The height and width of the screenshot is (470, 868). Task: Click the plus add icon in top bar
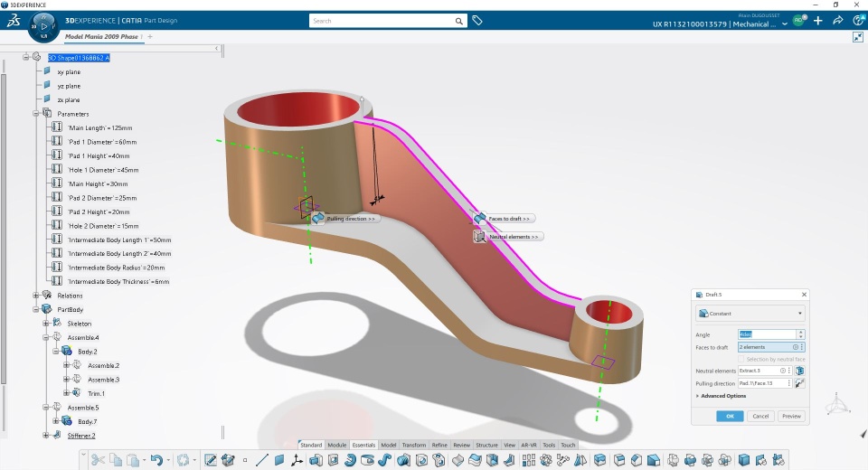click(x=817, y=21)
